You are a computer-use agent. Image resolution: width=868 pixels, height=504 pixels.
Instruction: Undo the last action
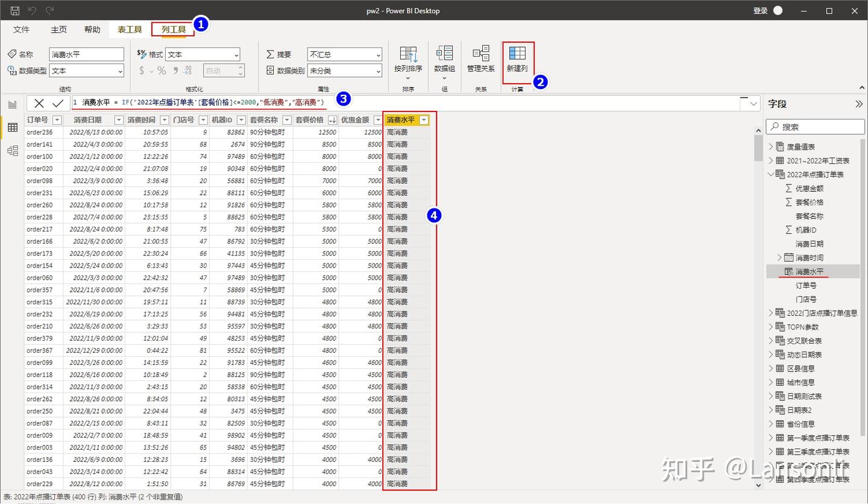33,11
